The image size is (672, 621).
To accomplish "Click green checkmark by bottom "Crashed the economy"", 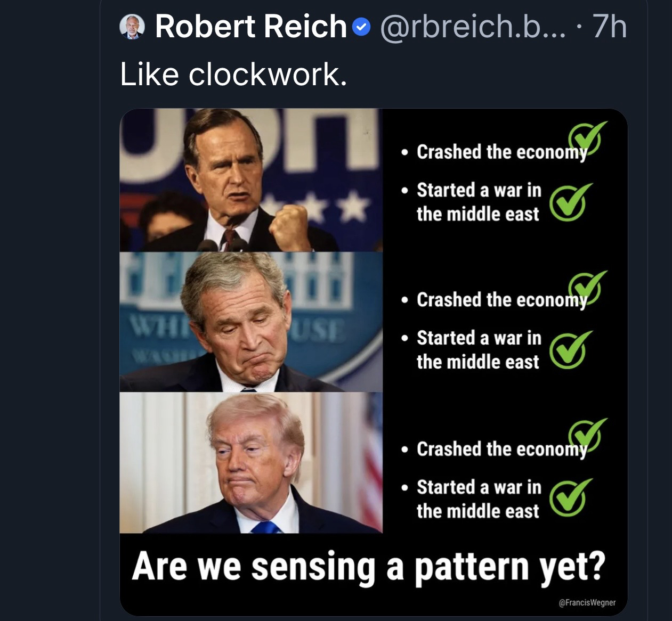I will pyautogui.click(x=586, y=436).
